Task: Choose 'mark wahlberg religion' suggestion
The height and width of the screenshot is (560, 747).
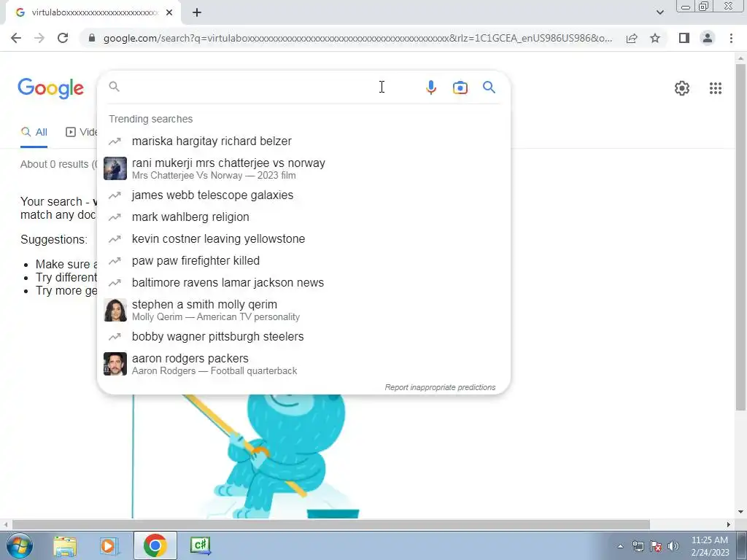Action: point(303,217)
